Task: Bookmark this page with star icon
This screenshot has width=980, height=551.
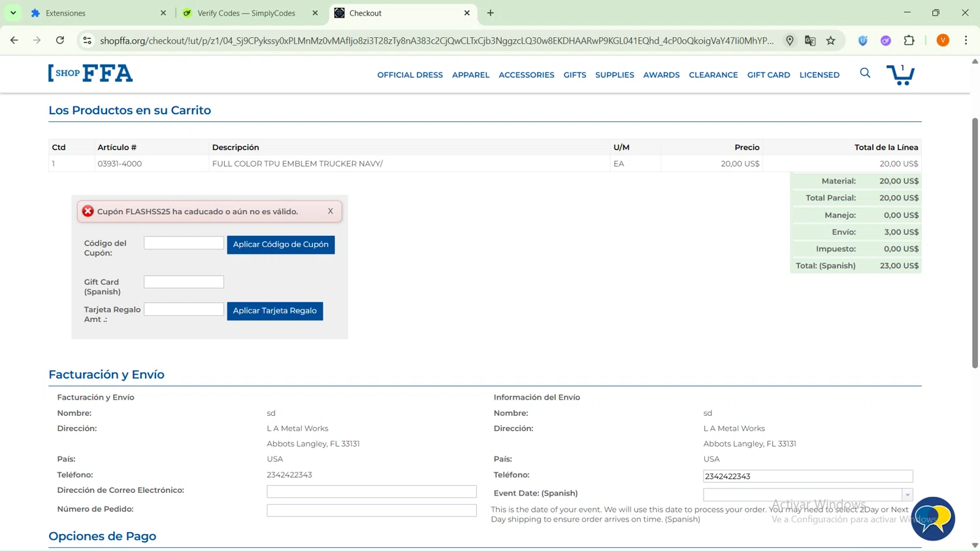Action: tap(830, 40)
